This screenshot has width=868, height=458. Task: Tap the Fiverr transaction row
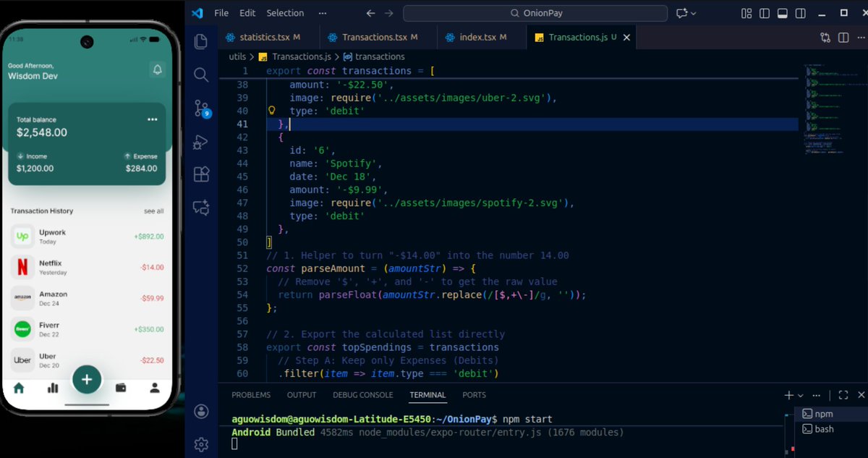(87, 329)
